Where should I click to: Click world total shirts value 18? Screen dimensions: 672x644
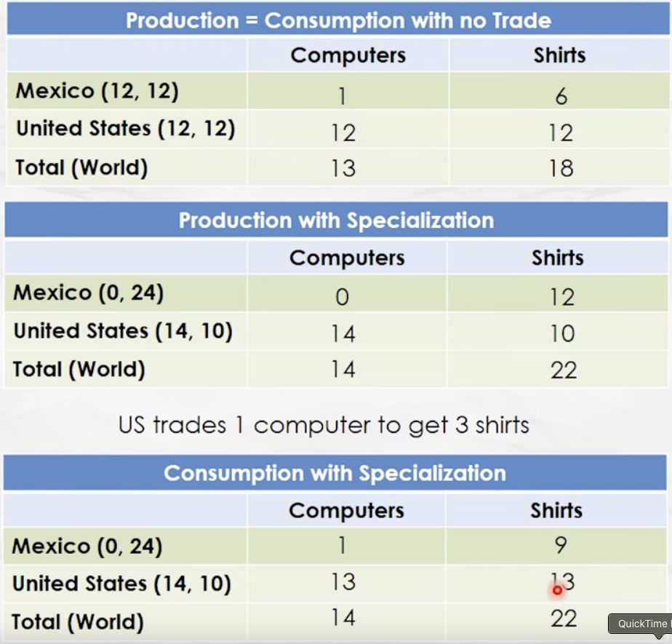click(561, 169)
